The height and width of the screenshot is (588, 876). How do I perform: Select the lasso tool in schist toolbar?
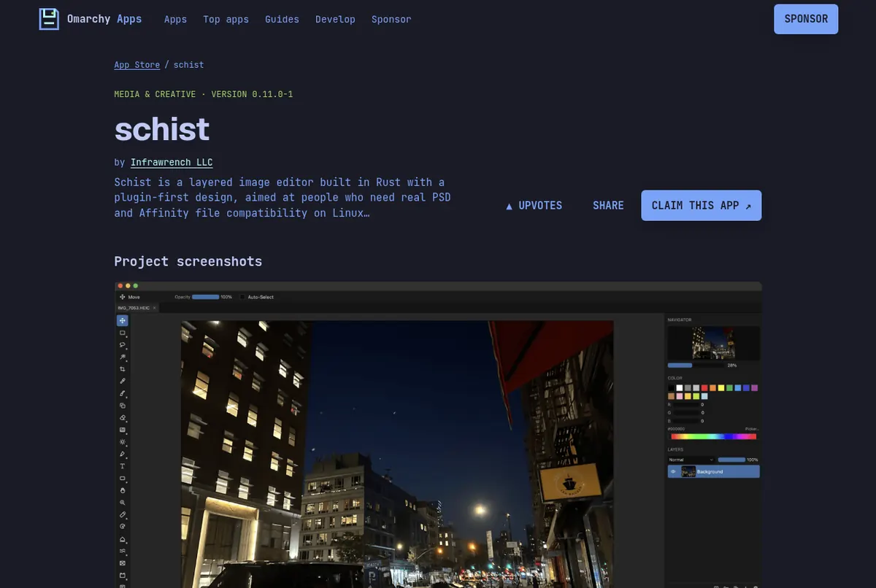pos(123,345)
